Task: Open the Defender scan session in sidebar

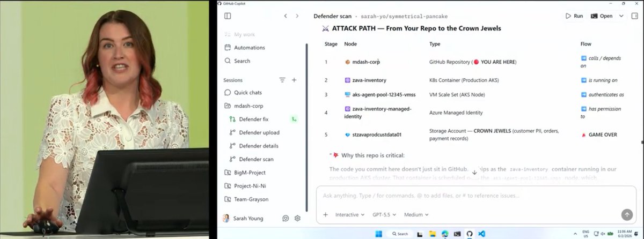Action: (x=252, y=159)
